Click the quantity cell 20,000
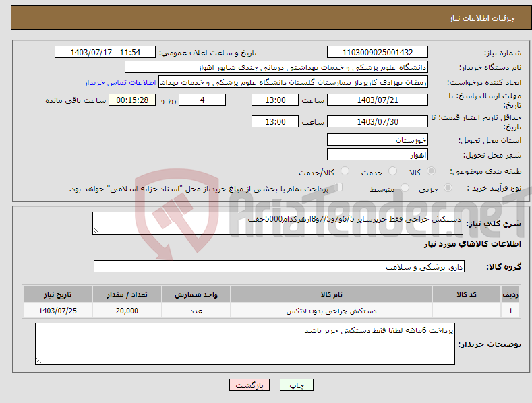This screenshot has width=532, height=403. pyautogui.click(x=127, y=311)
